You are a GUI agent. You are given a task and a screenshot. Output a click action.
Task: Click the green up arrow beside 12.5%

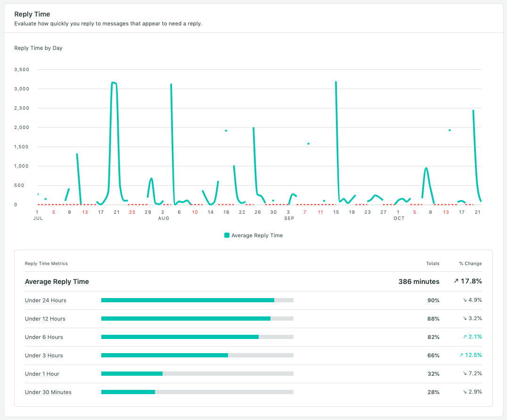pyautogui.click(x=462, y=355)
